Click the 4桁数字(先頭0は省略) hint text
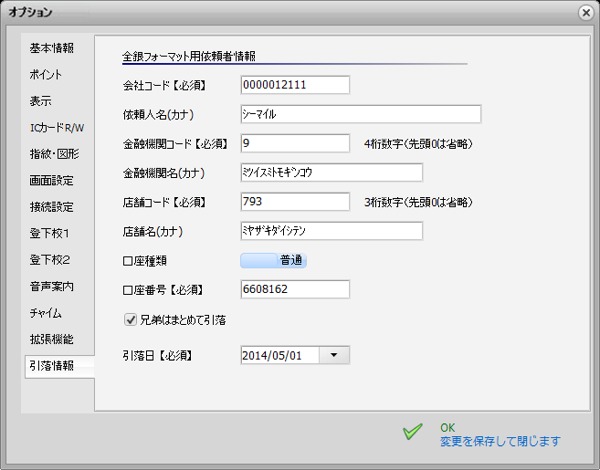600x470 pixels. tap(418, 144)
